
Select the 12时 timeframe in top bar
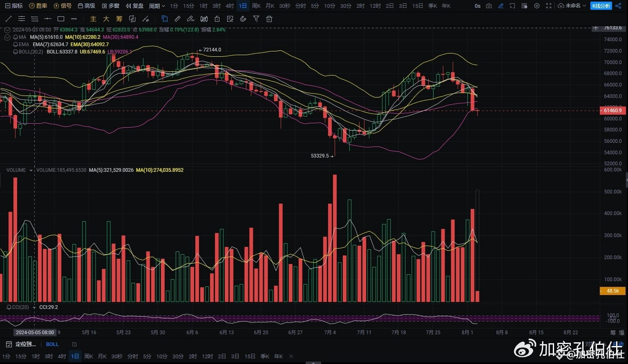375,6
